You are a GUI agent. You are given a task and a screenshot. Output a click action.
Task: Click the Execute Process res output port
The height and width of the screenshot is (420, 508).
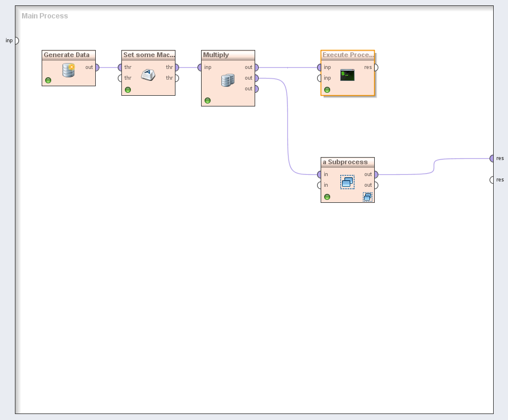pos(375,67)
